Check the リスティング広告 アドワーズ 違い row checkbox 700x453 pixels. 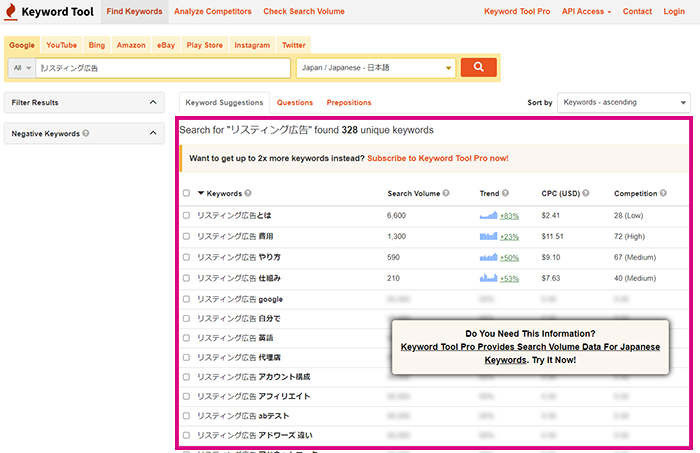[x=186, y=435]
